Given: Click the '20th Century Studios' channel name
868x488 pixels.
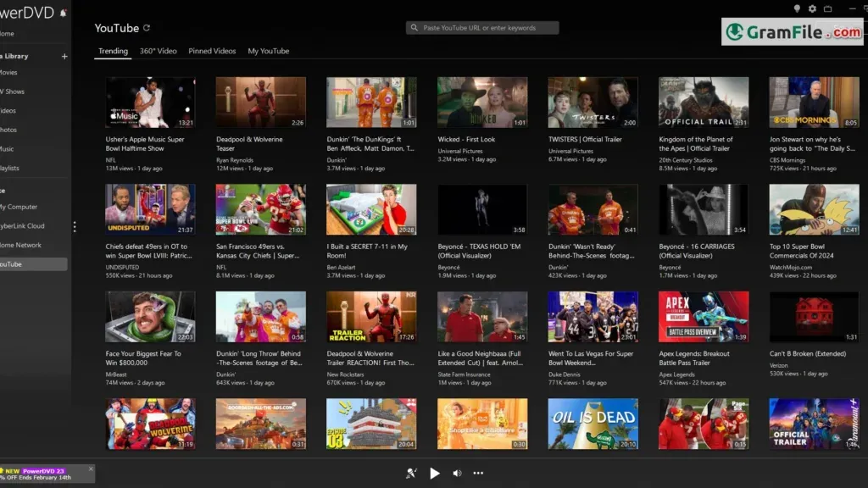Looking at the screenshot, I should (x=685, y=160).
